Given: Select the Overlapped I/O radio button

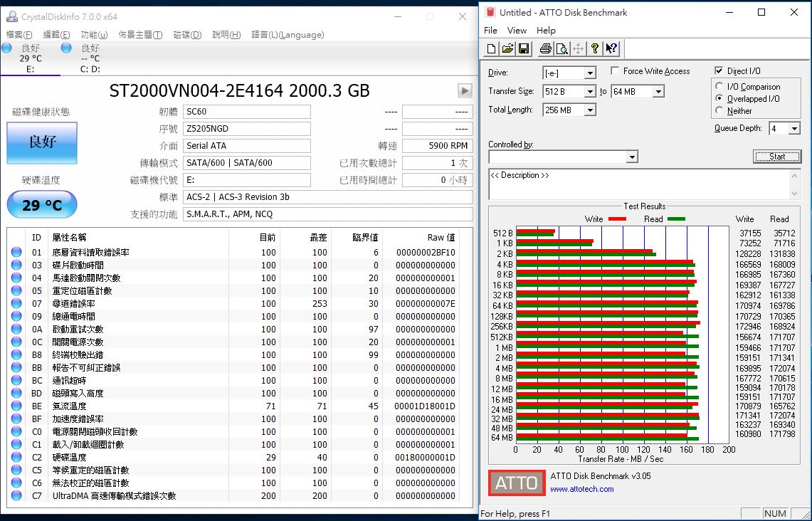Looking at the screenshot, I should pos(719,98).
